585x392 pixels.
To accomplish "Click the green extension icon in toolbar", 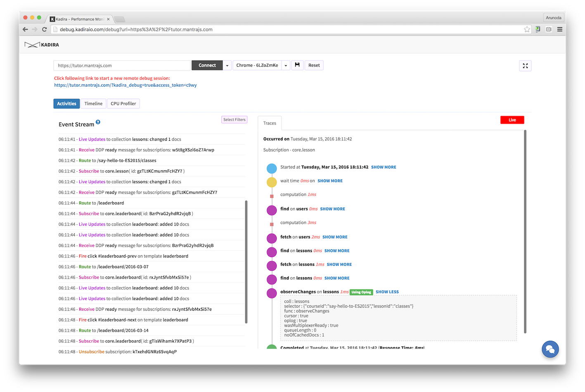I will point(538,29).
